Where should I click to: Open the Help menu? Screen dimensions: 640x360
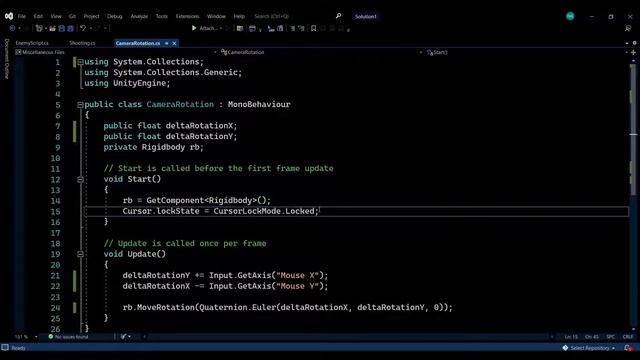pos(239,16)
